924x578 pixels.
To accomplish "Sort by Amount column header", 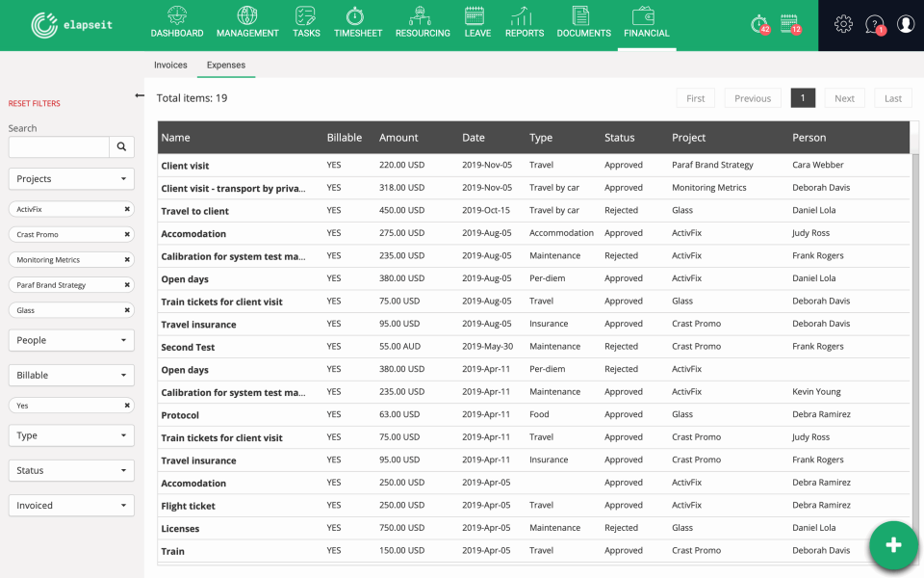I will tap(398, 138).
